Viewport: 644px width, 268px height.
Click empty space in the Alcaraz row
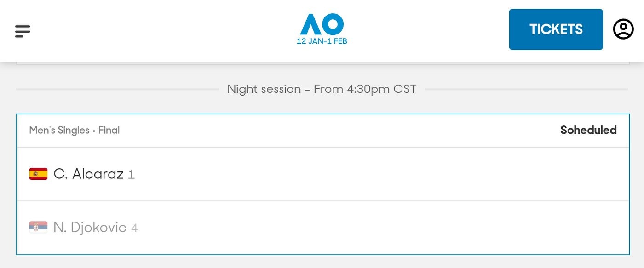tap(368, 174)
